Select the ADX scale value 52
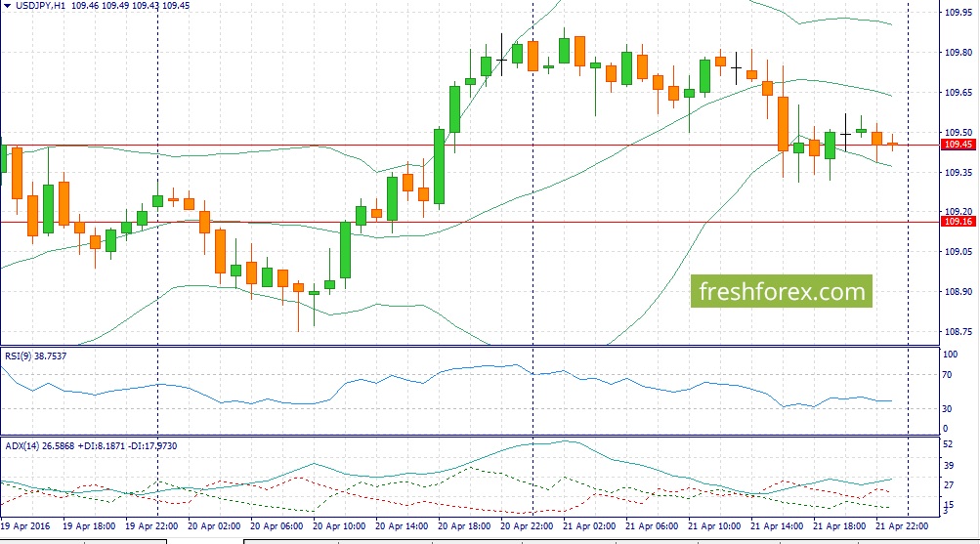Image resolution: width=980 pixels, height=544 pixels. pyautogui.click(x=947, y=444)
